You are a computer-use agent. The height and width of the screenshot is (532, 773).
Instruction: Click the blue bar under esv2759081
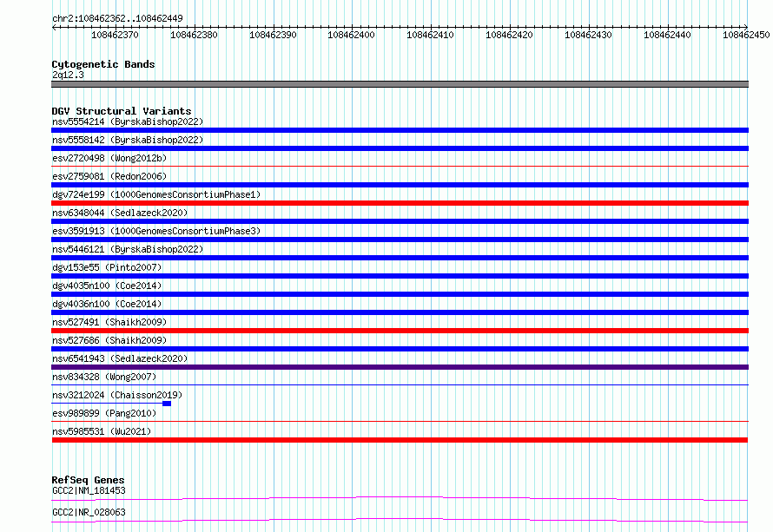point(400,185)
